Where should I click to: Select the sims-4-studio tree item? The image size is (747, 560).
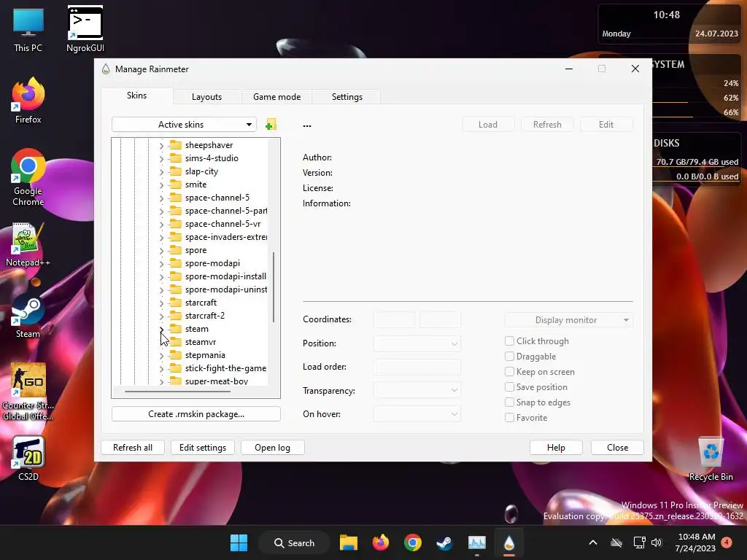pos(212,158)
